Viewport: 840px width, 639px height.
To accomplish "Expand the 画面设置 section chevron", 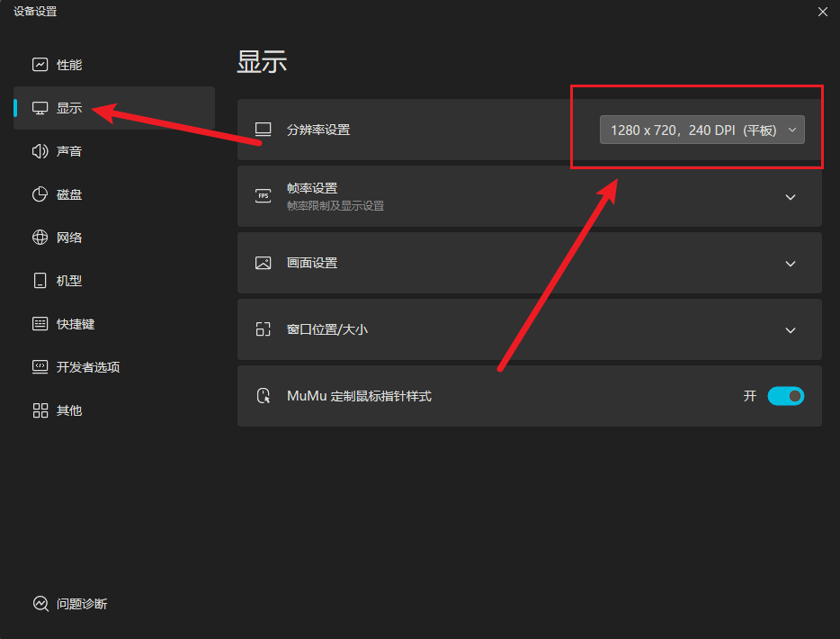I will click(x=791, y=264).
